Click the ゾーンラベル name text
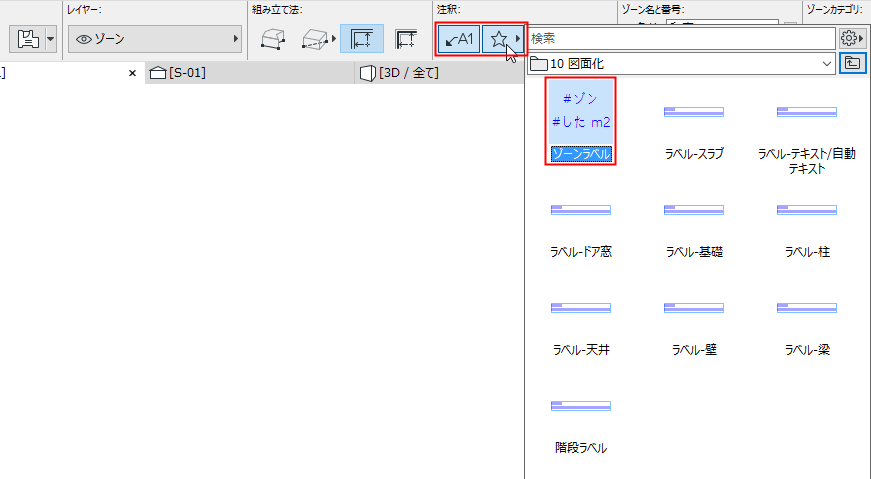 581,154
